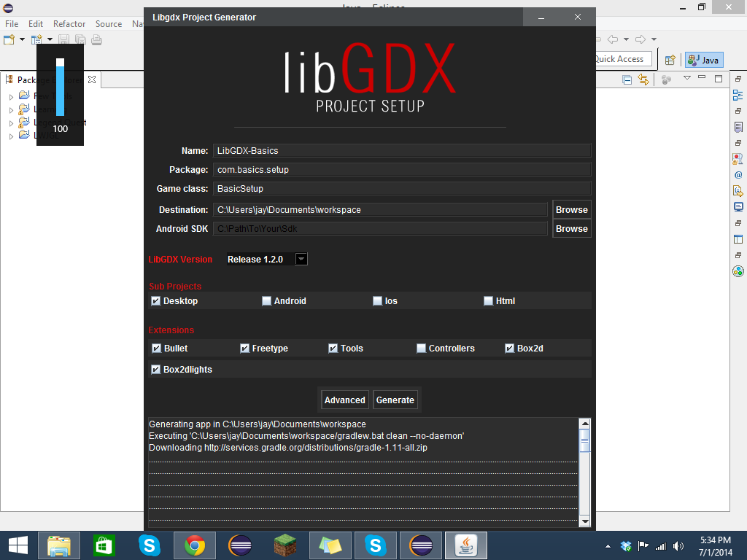Open the Source menu in Eclipse
This screenshot has height=560, width=747.
(109, 24)
